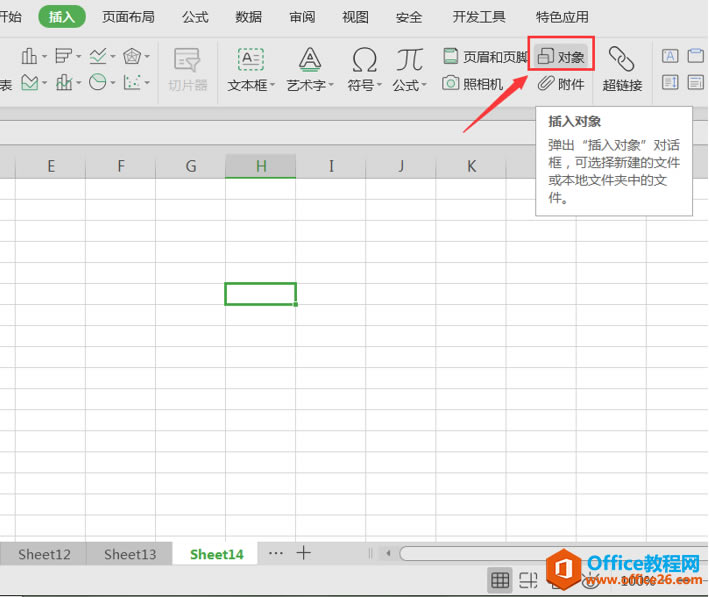Switch to normal grid view
Screen dimensions: 709x597
500,580
